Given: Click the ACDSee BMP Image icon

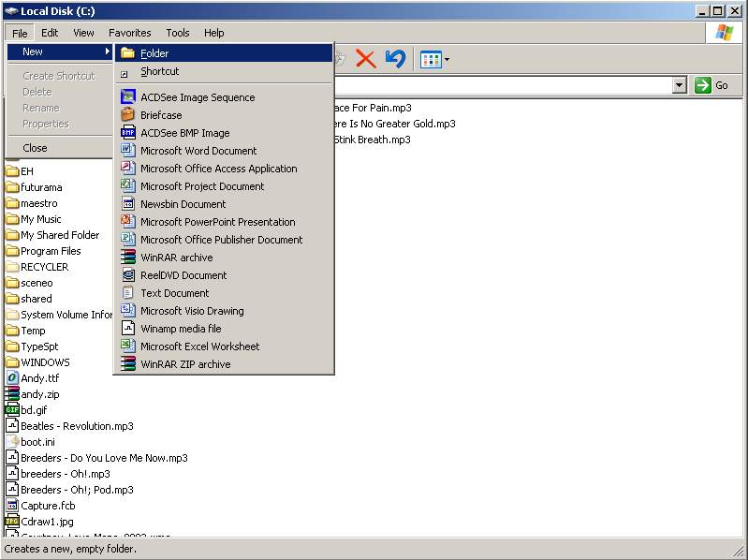Looking at the screenshot, I should coord(128,133).
